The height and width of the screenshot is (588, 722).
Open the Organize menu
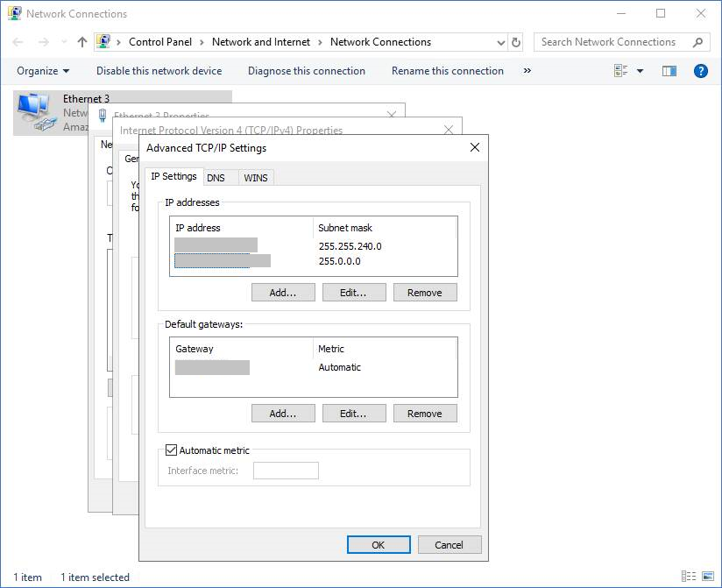tap(43, 71)
